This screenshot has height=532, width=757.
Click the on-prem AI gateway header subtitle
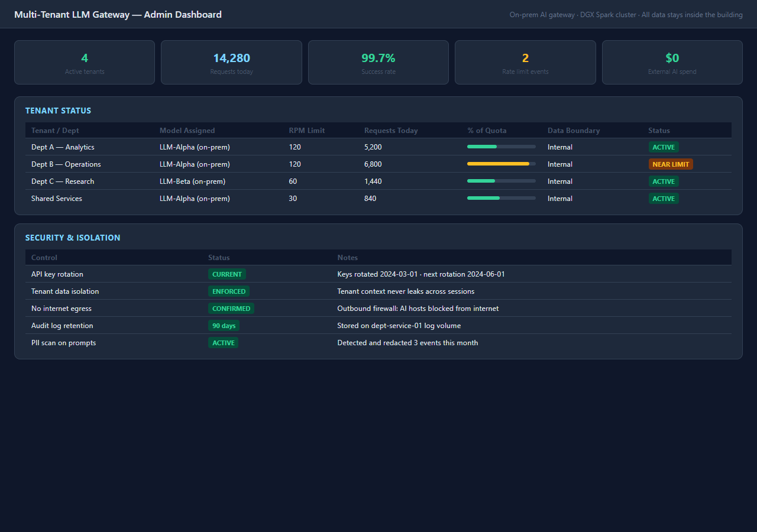point(626,15)
